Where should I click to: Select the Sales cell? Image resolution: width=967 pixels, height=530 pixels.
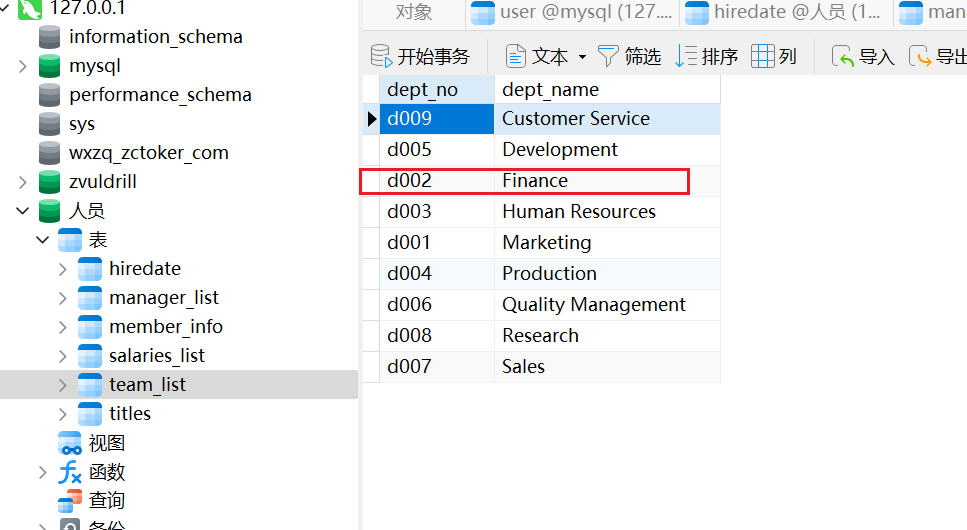[x=607, y=366]
